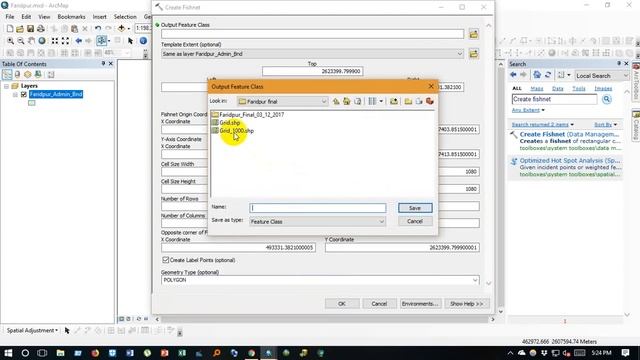Open the View menu
The height and width of the screenshot is (360, 640).
click(44, 17)
